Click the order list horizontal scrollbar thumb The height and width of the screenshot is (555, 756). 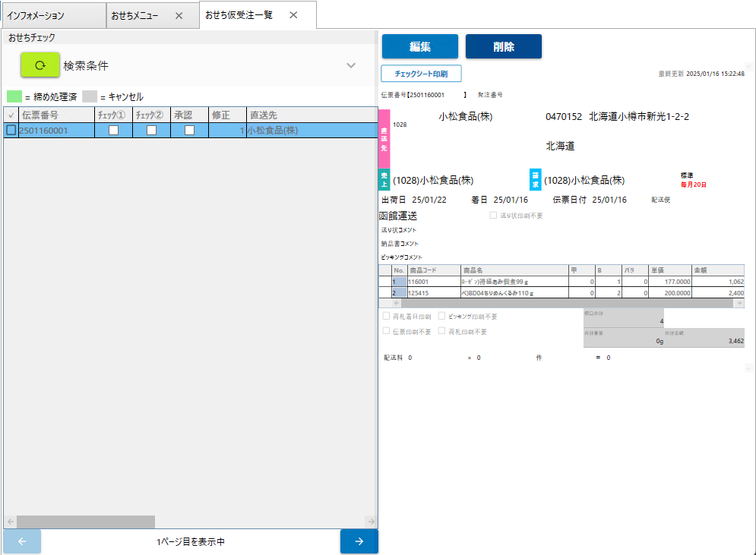pos(86,522)
